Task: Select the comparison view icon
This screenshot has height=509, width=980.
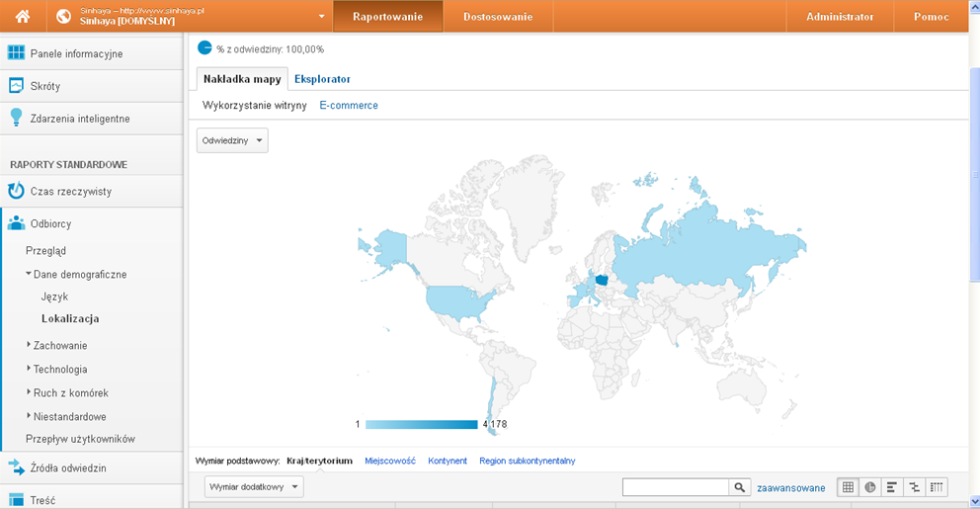Action: (914, 487)
